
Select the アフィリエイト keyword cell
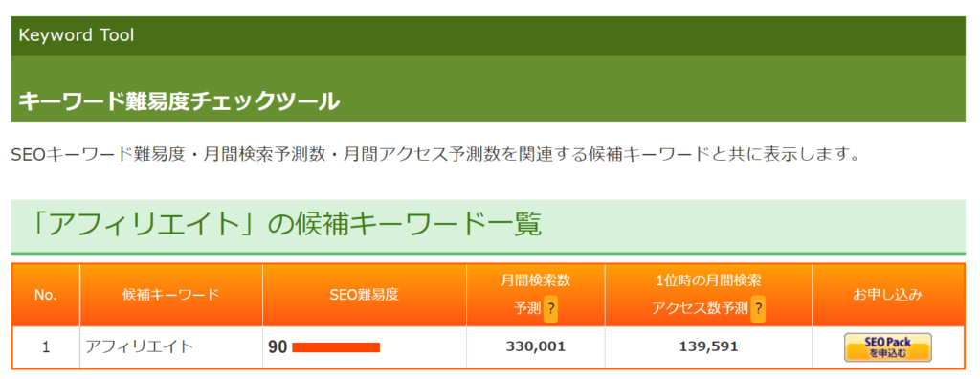coord(171,347)
